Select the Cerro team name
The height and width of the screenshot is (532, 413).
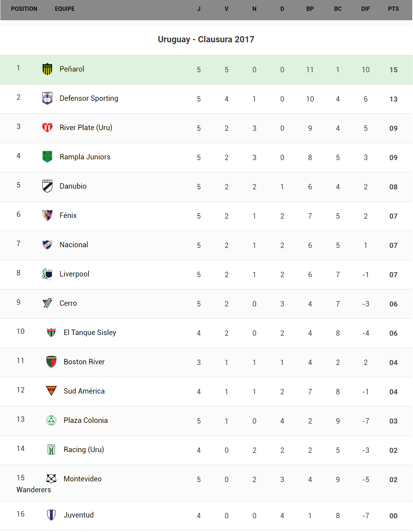[68, 303]
